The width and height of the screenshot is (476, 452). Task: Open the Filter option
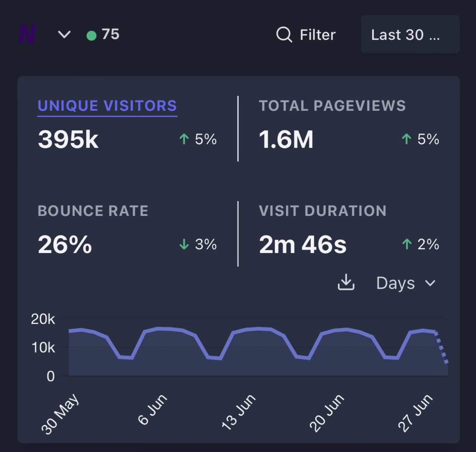coord(306,35)
